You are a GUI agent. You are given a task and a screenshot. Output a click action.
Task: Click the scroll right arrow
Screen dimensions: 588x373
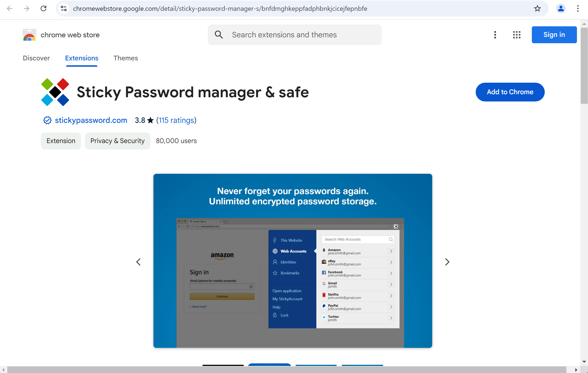pos(576,369)
